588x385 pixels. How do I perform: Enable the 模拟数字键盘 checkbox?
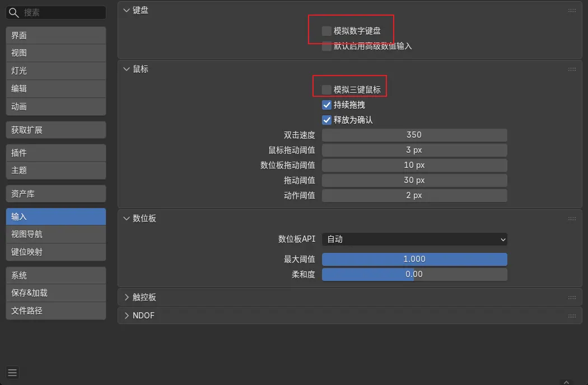click(x=326, y=31)
